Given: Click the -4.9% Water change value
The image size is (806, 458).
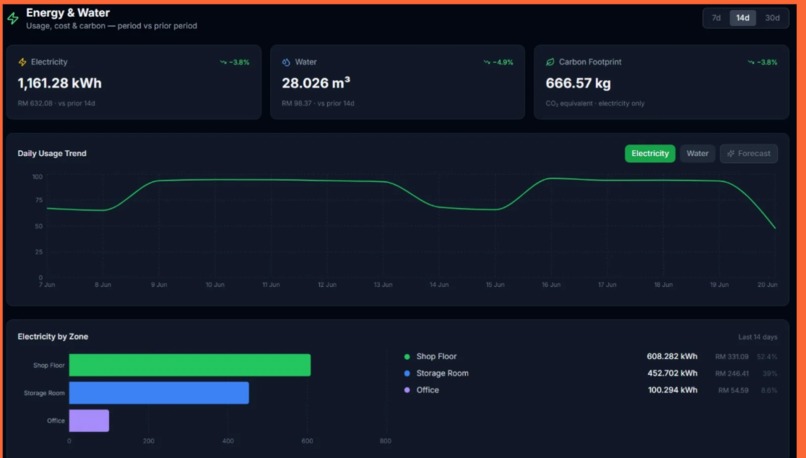Looking at the screenshot, I should (503, 62).
